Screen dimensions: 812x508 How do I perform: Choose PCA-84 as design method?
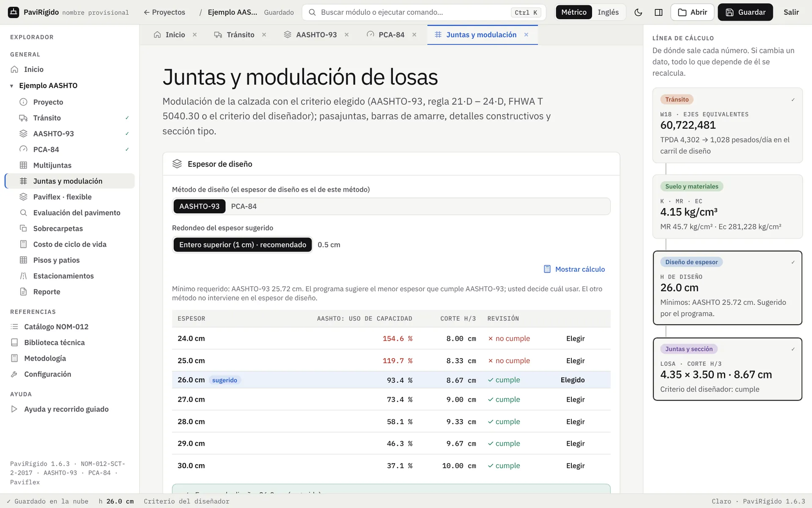point(244,207)
